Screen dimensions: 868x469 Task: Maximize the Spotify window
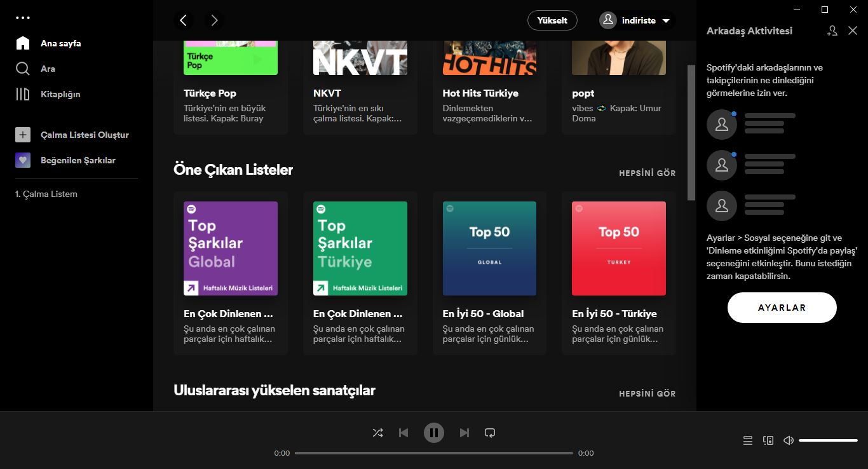825,9
